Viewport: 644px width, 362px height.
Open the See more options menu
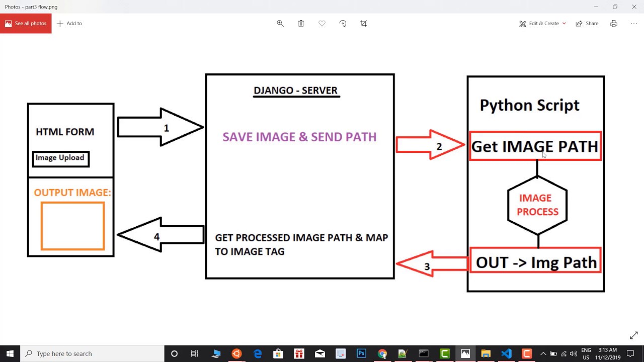click(634, 24)
